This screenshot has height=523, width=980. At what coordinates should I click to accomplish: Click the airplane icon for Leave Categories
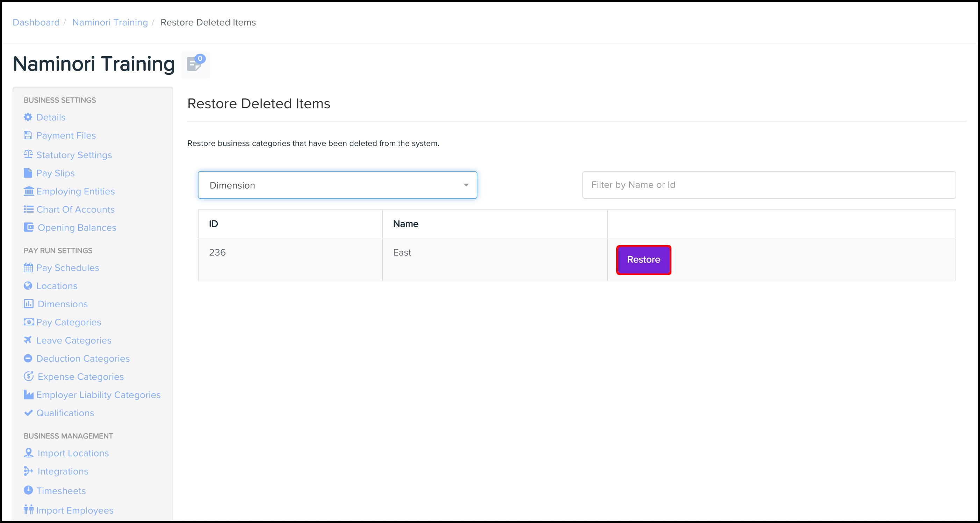pos(28,340)
